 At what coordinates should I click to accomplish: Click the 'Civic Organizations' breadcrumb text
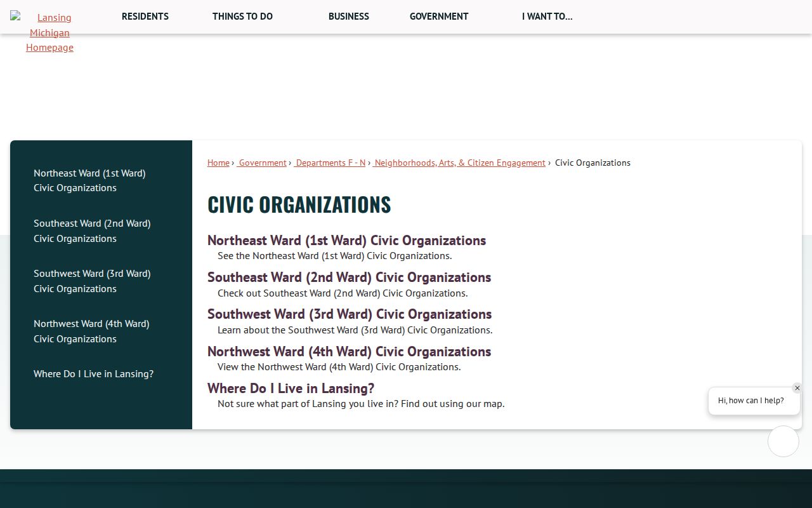[593, 163]
